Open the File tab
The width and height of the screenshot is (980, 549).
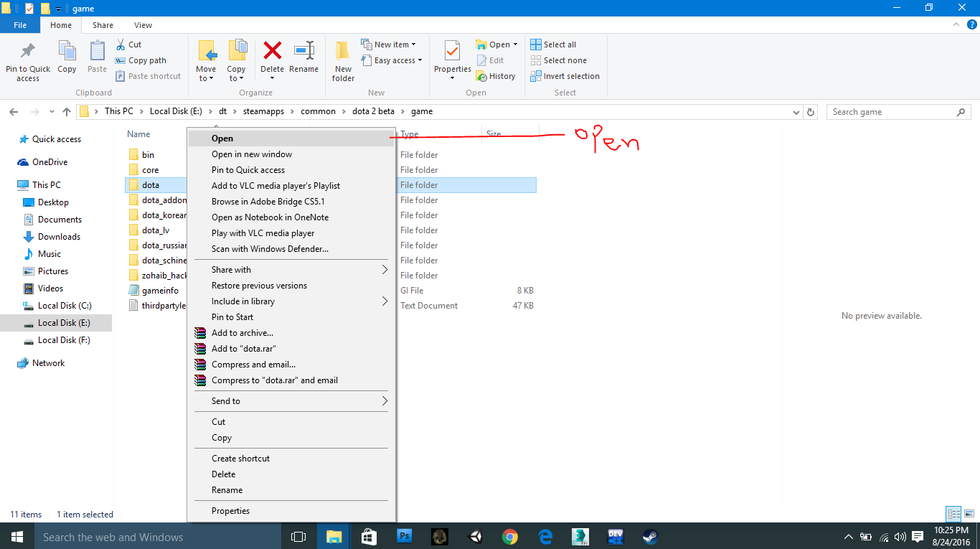20,25
